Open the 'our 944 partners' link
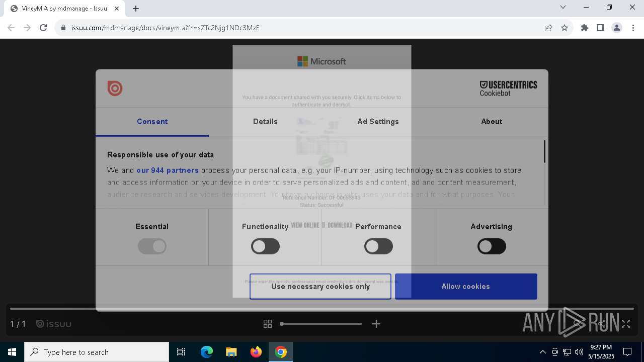The height and width of the screenshot is (362, 644). 168,170
